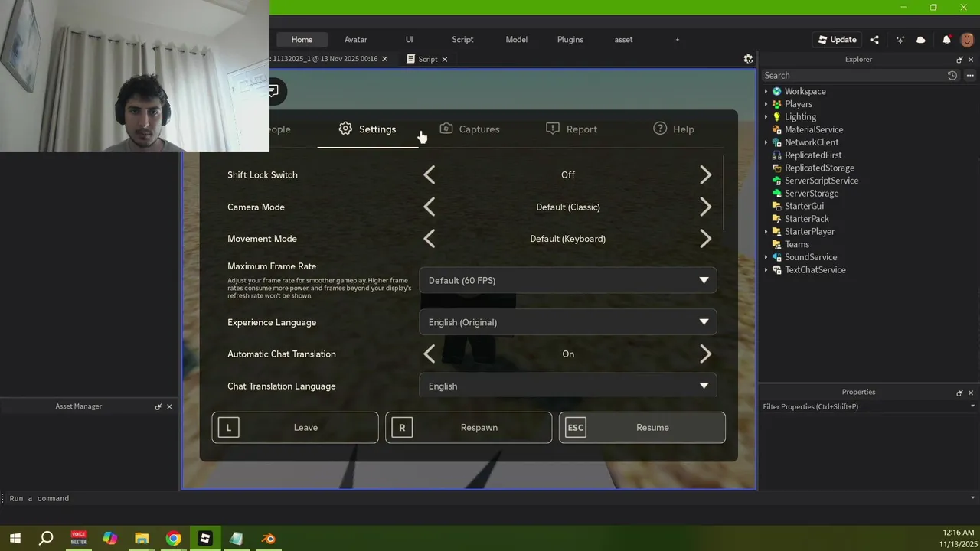The width and height of the screenshot is (980, 551).
Task: Cycle Camera Mode forward
Action: (705, 207)
